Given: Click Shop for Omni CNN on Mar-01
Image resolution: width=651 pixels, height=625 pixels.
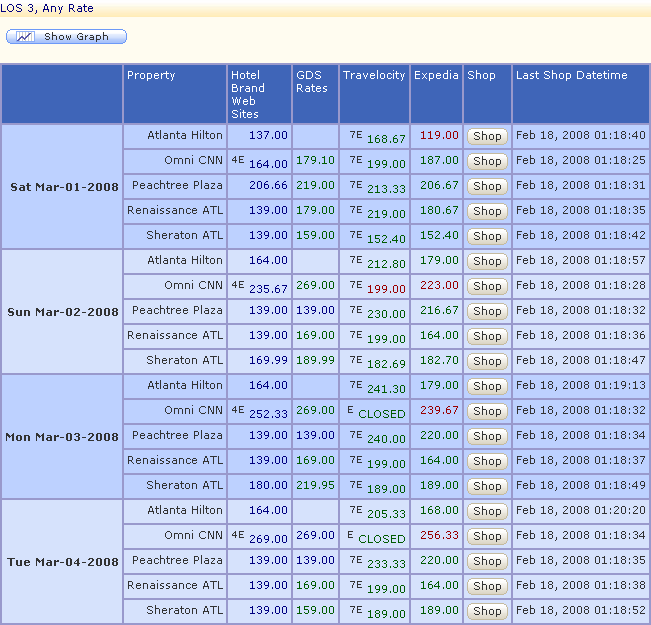Looking at the screenshot, I should (487, 161).
